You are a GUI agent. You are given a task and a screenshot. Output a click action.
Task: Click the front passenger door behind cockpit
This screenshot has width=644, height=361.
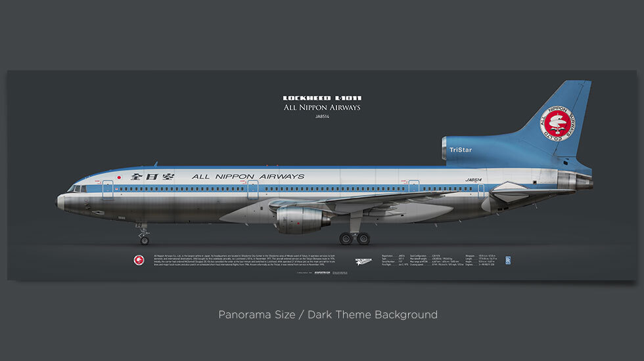coord(108,190)
